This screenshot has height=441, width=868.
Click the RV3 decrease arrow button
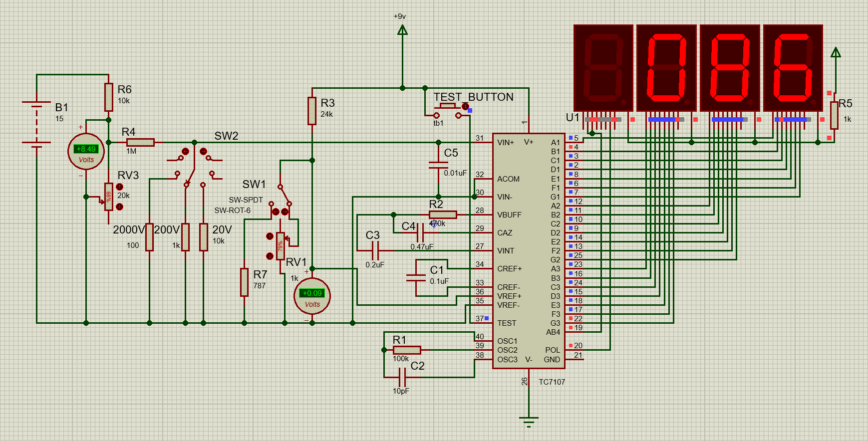[119, 207]
